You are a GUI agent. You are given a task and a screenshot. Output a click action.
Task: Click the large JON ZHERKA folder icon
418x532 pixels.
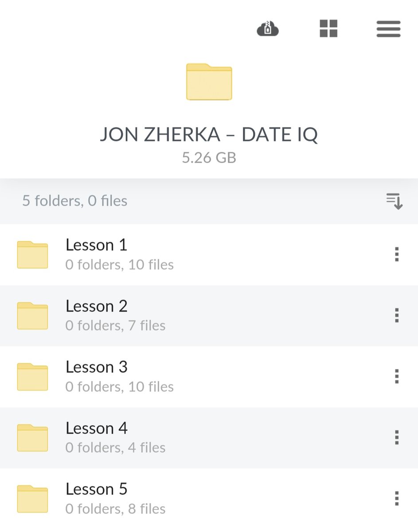point(209,82)
